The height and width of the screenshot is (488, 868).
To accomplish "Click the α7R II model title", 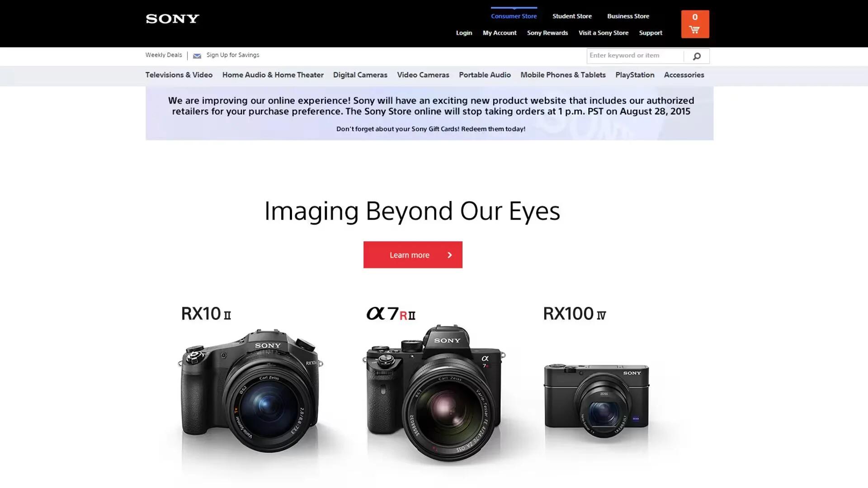I will click(391, 314).
